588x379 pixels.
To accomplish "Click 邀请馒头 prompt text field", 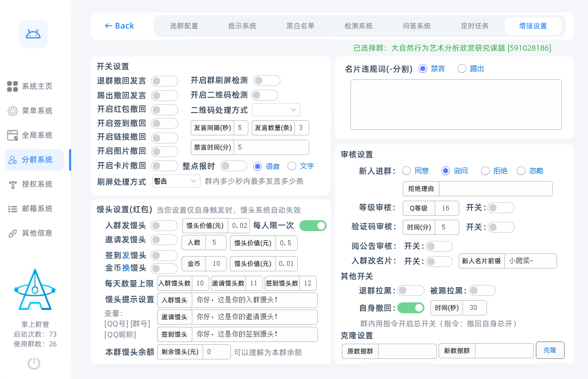I will pyautogui.click(x=255, y=317).
